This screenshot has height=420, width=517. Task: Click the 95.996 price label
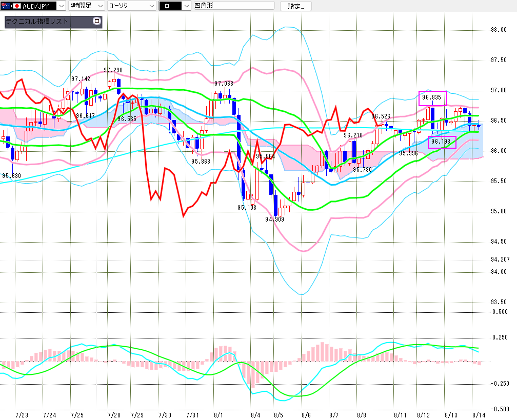tap(408, 153)
